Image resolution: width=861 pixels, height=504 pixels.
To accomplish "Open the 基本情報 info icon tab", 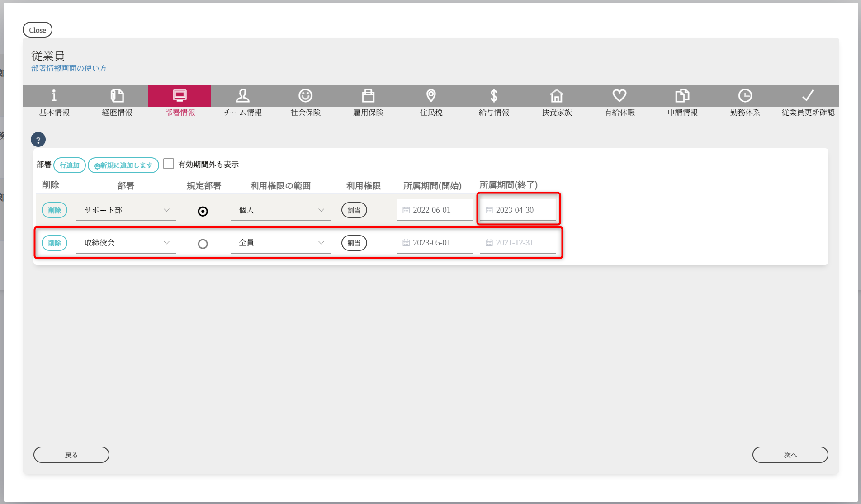I will [54, 96].
